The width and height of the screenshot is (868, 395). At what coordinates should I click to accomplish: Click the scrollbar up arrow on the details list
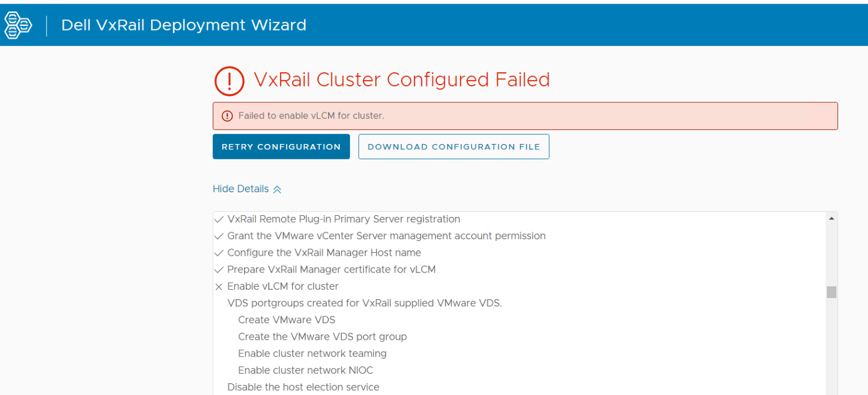click(x=831, y=217)
